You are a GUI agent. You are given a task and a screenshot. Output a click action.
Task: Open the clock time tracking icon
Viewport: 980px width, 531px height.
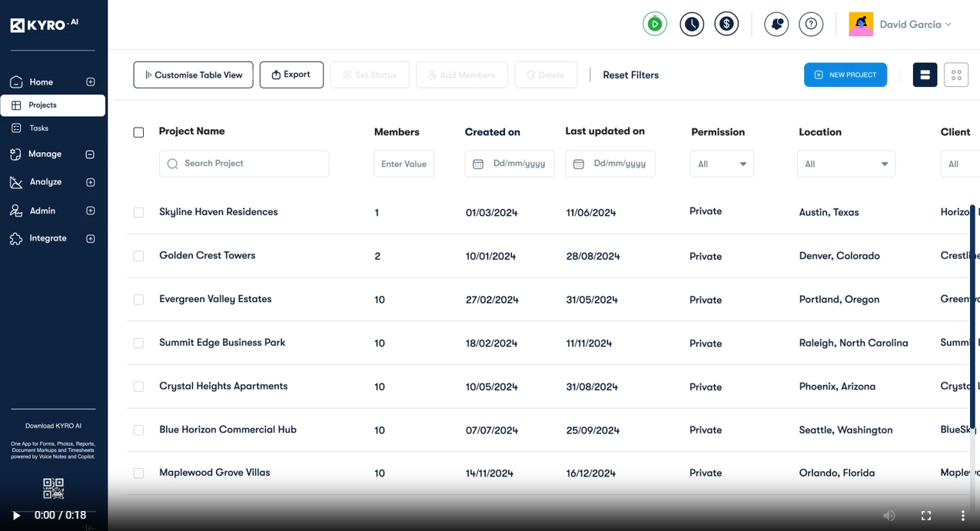692,24
